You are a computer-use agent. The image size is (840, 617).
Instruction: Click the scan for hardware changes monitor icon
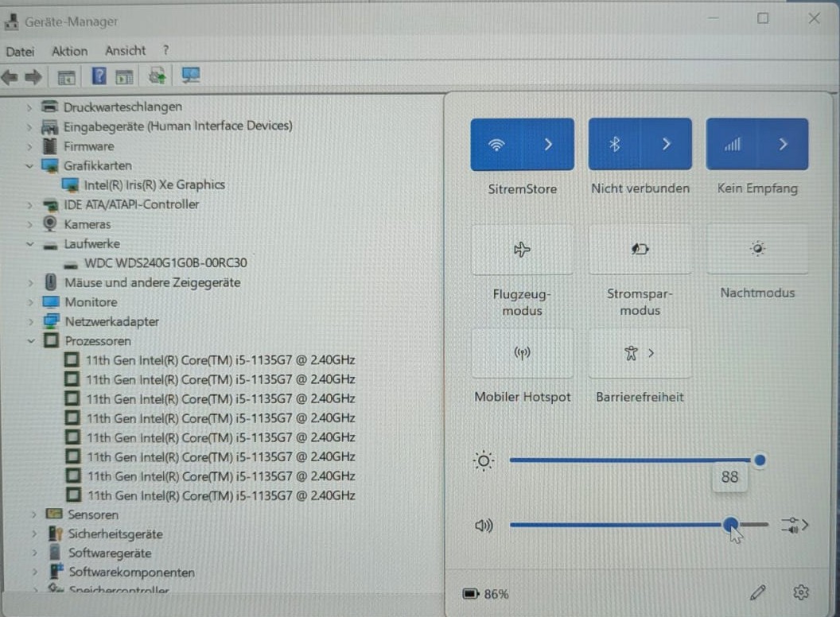191,76
